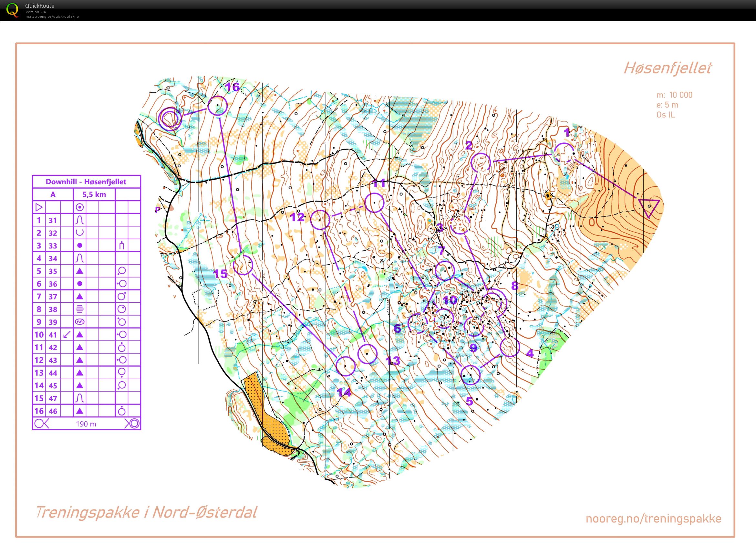Image resolution: width=756 pixels, height=556 pixels.
Task: Click control circle 4 on the map
Action: [x=510, y=347]
